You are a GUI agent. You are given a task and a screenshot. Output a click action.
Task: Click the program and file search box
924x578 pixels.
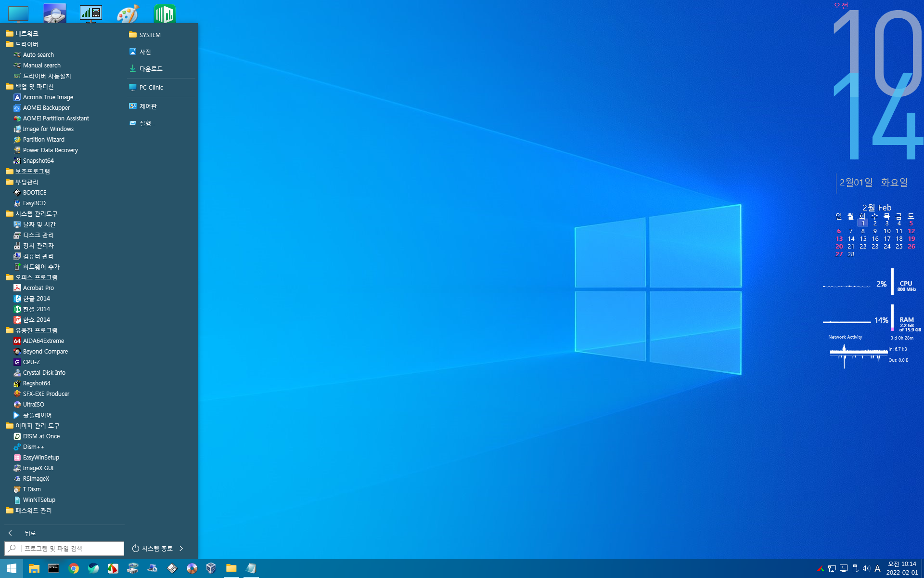point(64,549)
